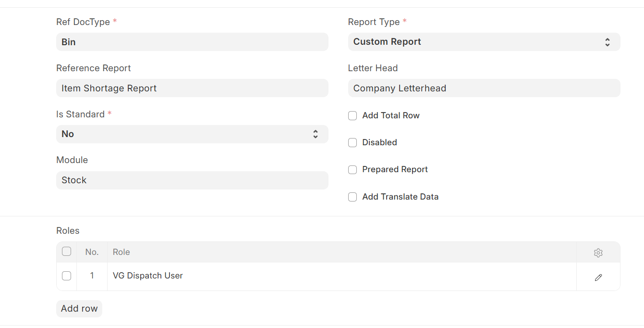Enable the Add Total Row checkbox
The height and width of the screenshot is (328, 644).
coord(352,116)
